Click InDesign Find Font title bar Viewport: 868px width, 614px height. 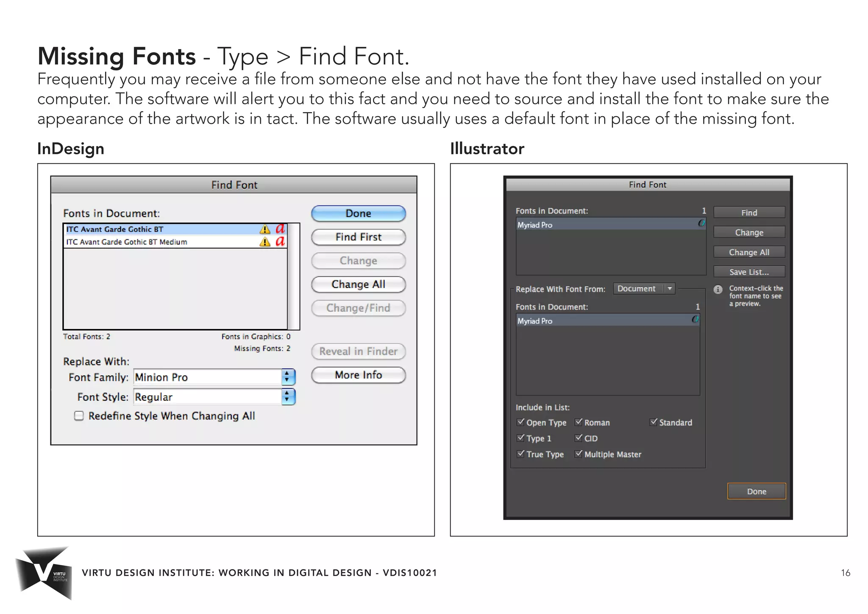(x=234, y=185)
